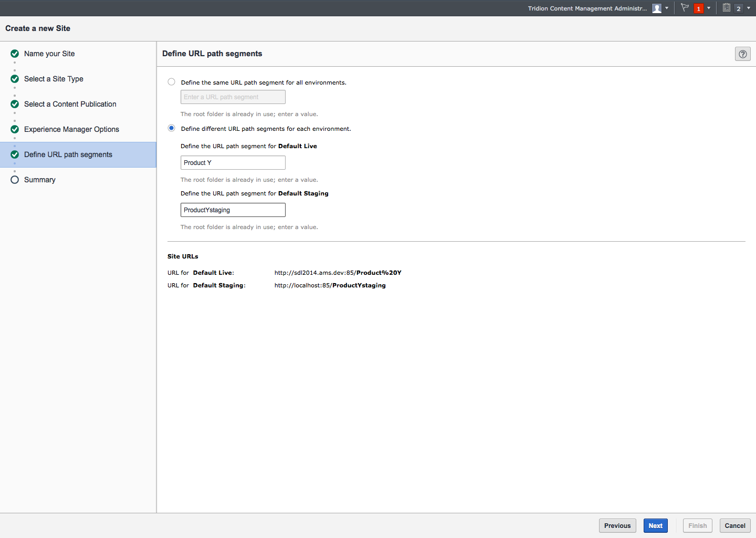Click the empty circle icon beside Summary
This screenshot has height=538, width=756.
(15, 180)
